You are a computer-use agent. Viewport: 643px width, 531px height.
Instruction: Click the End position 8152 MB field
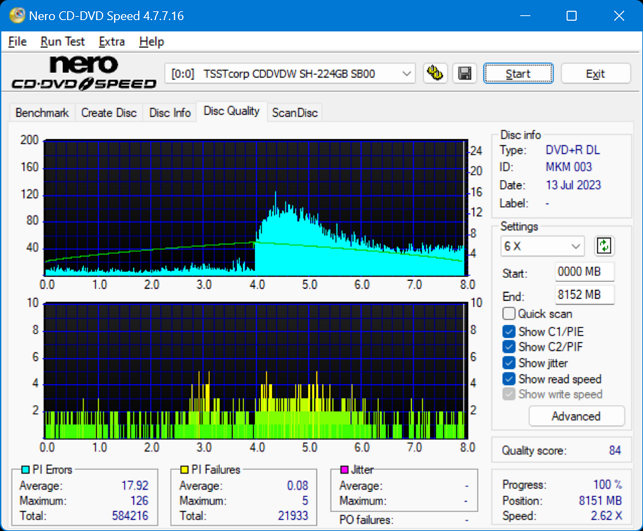(585, 294)
